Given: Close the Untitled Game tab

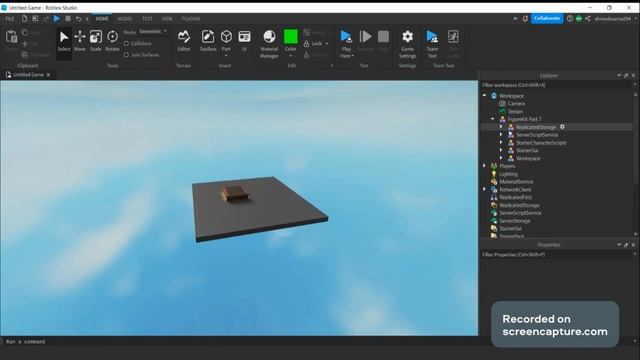Looking at the screenshot, I should [x=48, y=75].
